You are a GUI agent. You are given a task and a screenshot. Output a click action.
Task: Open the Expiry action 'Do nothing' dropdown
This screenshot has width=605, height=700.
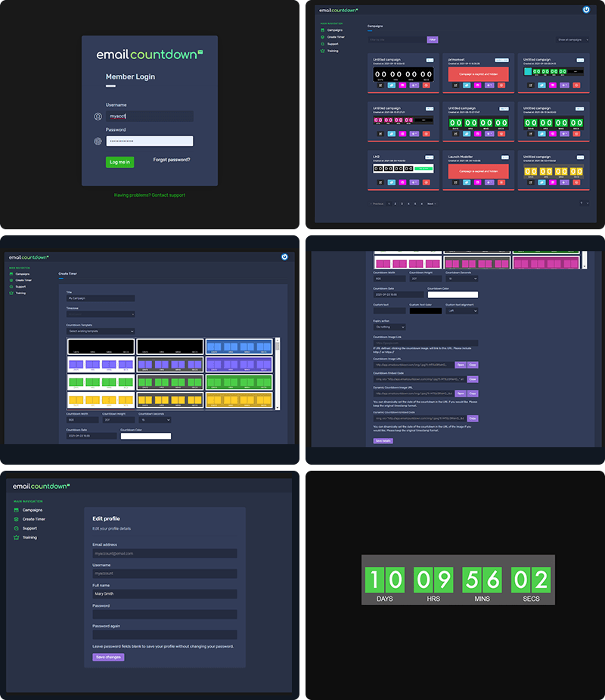tap(389, 327)
